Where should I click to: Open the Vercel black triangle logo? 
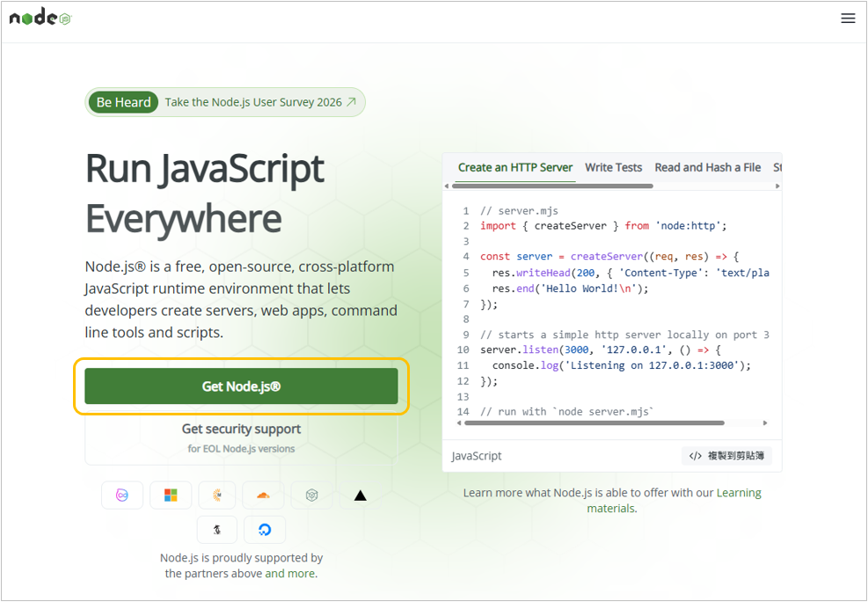coord(361,496)
